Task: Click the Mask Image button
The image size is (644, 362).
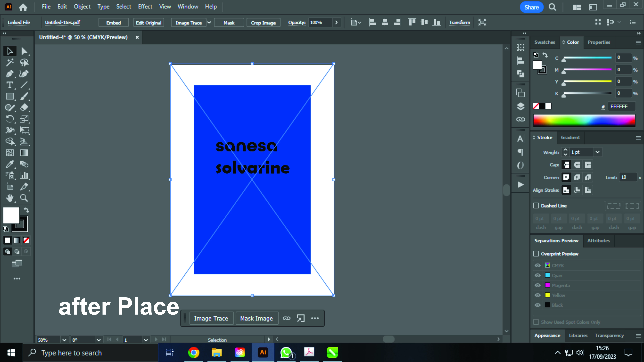Action: (x=256, y=318)
